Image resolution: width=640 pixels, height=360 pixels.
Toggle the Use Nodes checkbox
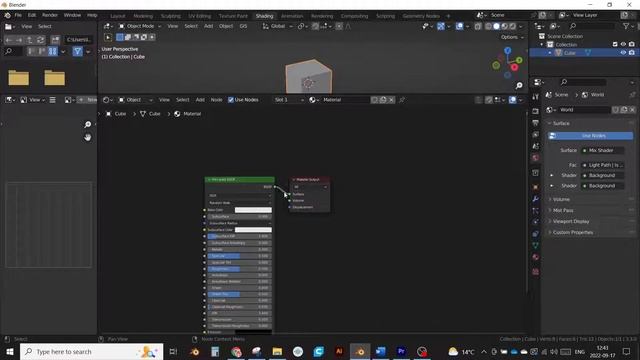coord(231,100)
